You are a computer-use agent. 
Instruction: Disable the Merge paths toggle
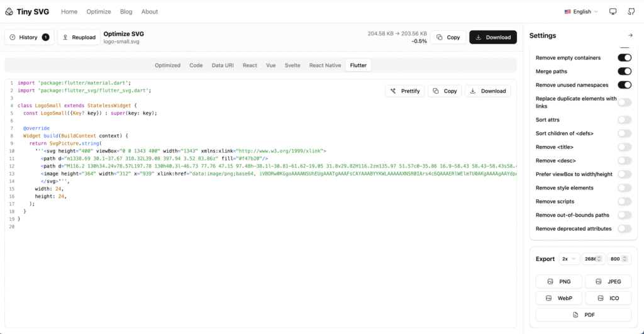[624, 72]
